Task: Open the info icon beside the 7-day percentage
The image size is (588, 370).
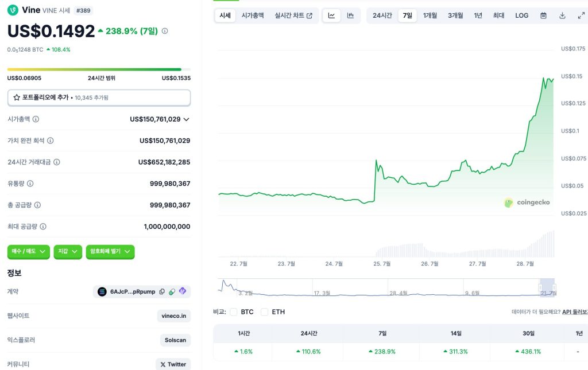Action: pos(165,31)
